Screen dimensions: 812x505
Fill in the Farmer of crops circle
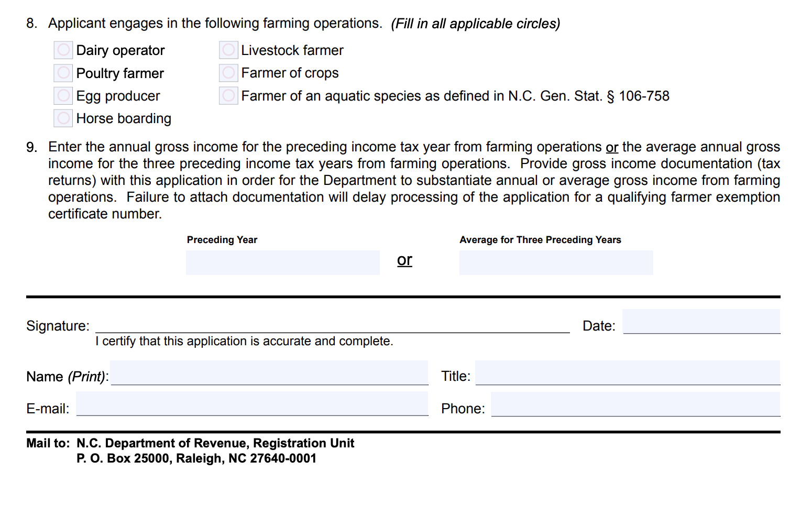228,73
